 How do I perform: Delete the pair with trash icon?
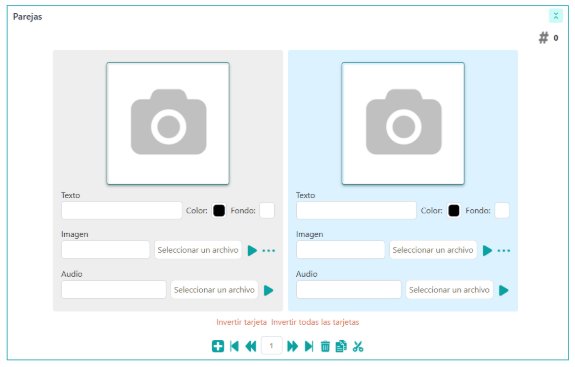(x=325, y=346)
